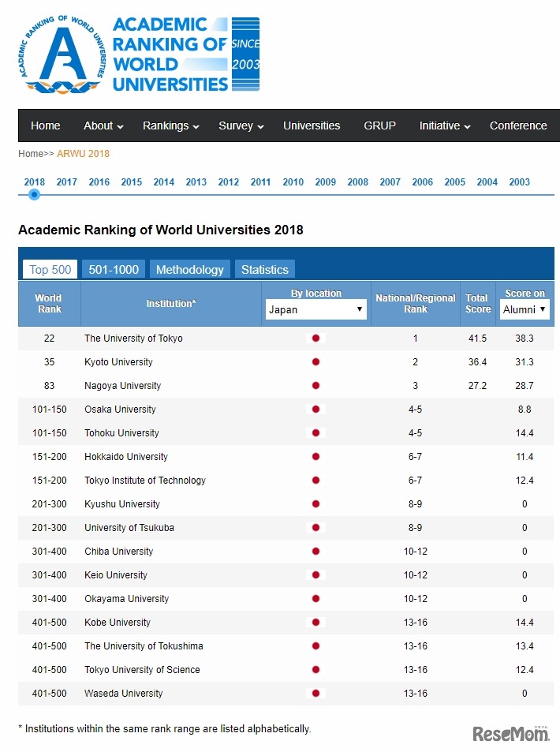Open the Tokyo University of Science link
Image resolution: width=560 pixels, height=752 pixels.
[x=142, y=669]
